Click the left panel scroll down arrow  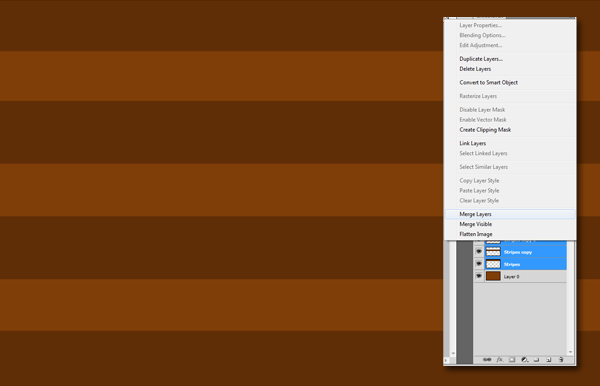(453, 353)
